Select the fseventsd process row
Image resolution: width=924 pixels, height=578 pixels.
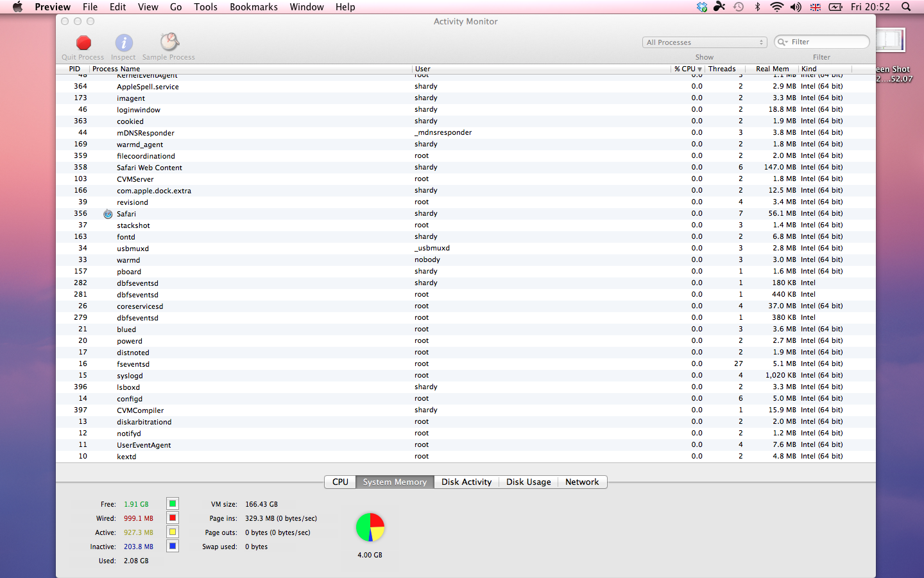point(466,364)
